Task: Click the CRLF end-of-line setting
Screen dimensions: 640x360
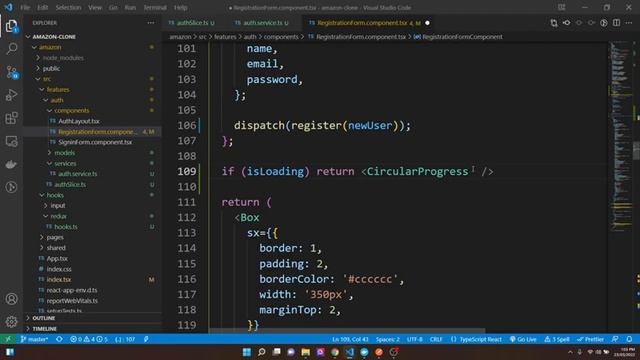Action: [x=436, y=339]
